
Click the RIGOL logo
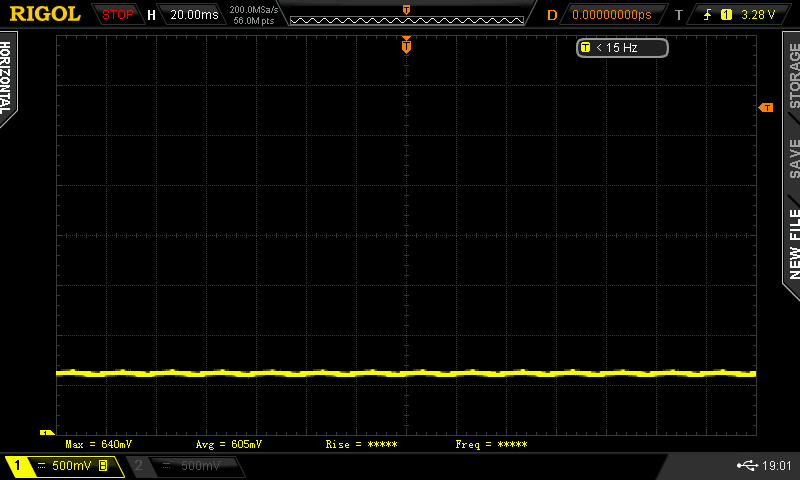click(x=45, y=14)
